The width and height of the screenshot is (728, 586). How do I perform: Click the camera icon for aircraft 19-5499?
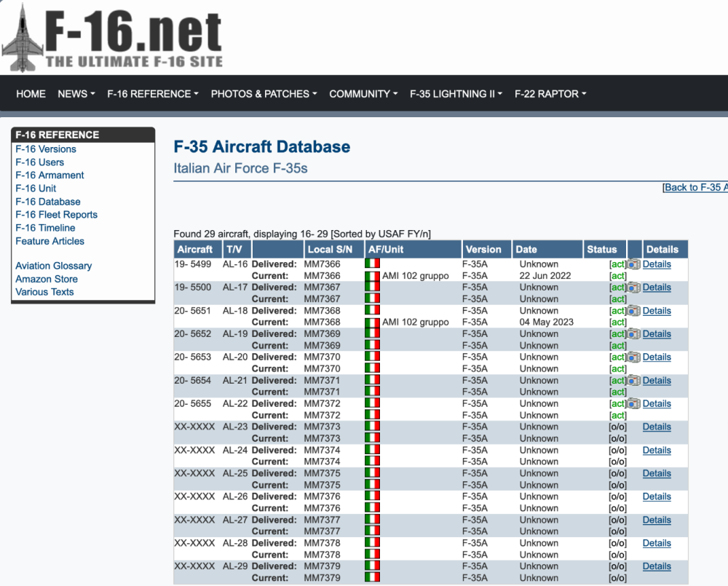pyautogui.click(x=633, y=264)
